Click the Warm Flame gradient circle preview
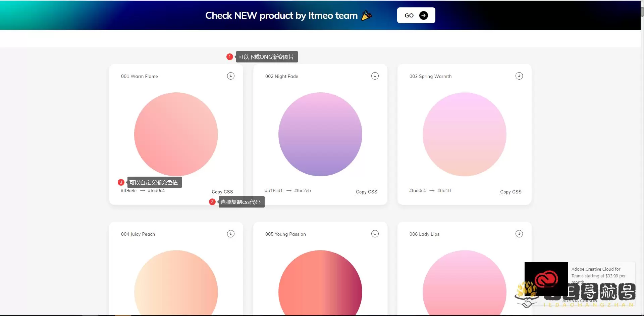 [176, 134]
